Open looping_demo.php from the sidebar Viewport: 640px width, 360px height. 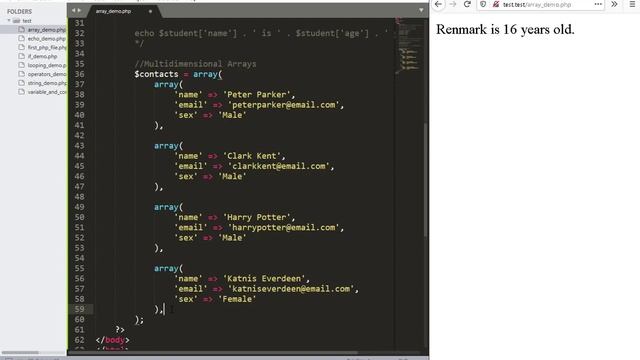(47, 65)
